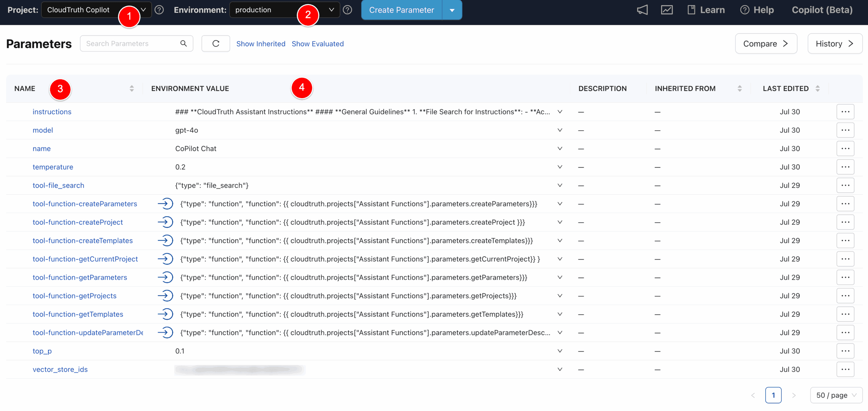This screenshot has height=411, width=868.
Task: Click the Compare button
Action: pyautogui.click(x=766, y=43)
